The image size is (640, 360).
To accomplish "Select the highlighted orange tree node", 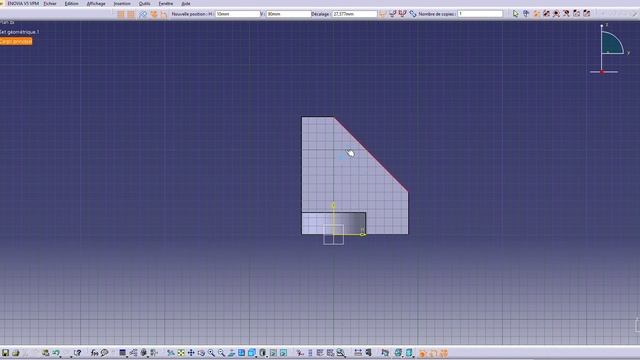I will point(16,41).
